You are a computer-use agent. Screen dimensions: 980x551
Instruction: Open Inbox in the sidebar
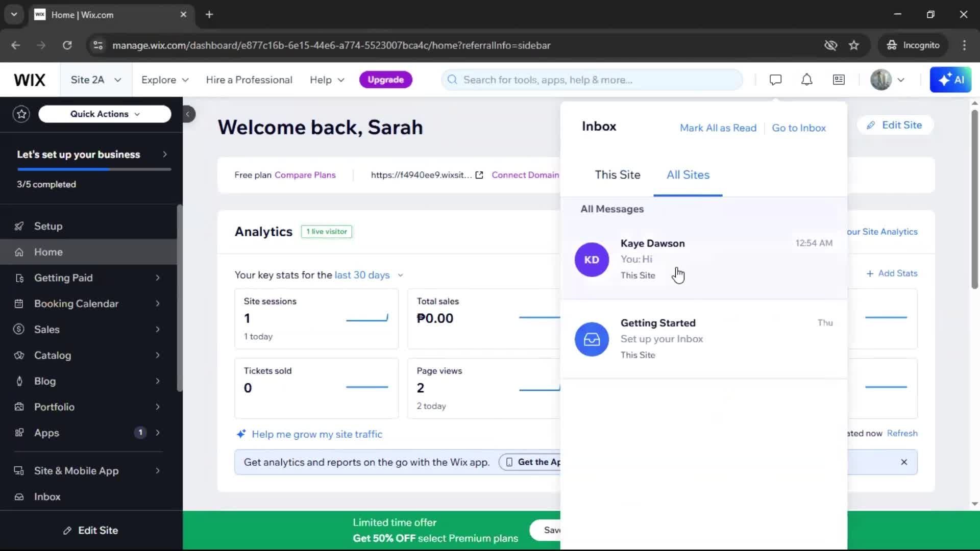point(89,497)
